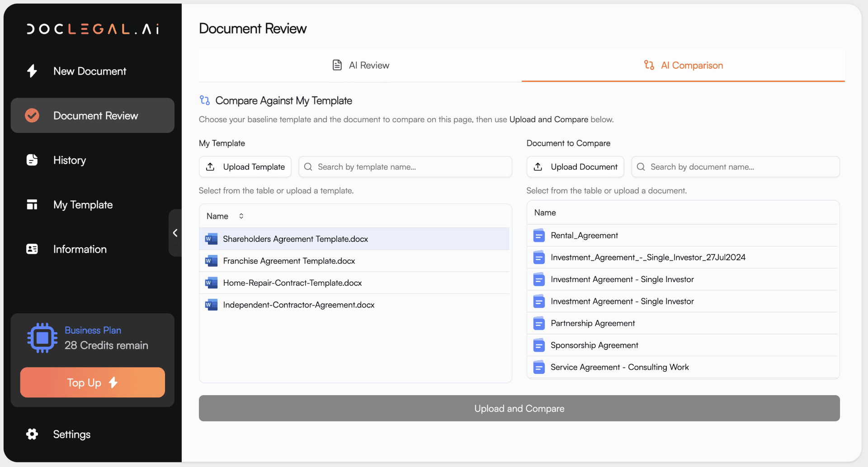868x467 pixels.
Task: Click the Word icon for Shareholders Agreement Template
Action: tap(211, 239)
